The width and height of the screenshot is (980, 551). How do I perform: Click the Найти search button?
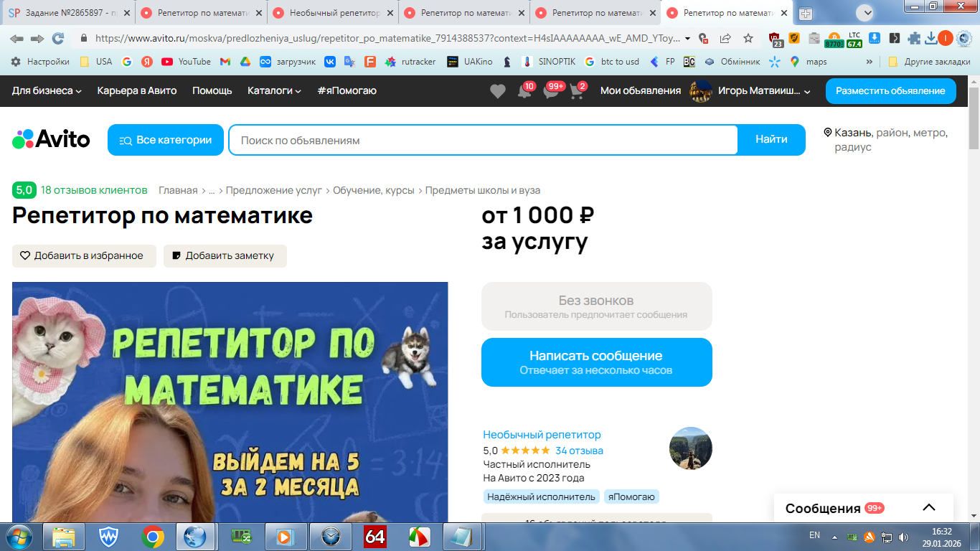click(x=771, y=140)
